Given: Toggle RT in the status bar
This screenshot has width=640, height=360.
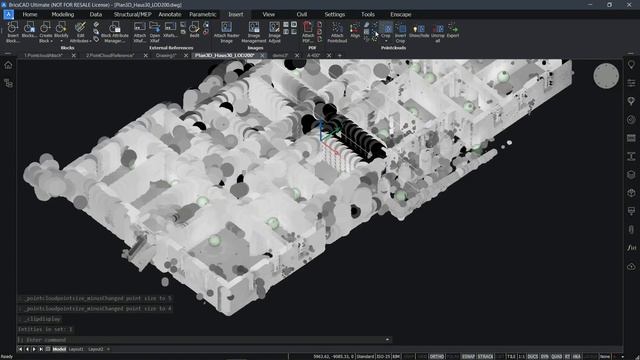Looking at the screenshot, I should tap(567, 356).
